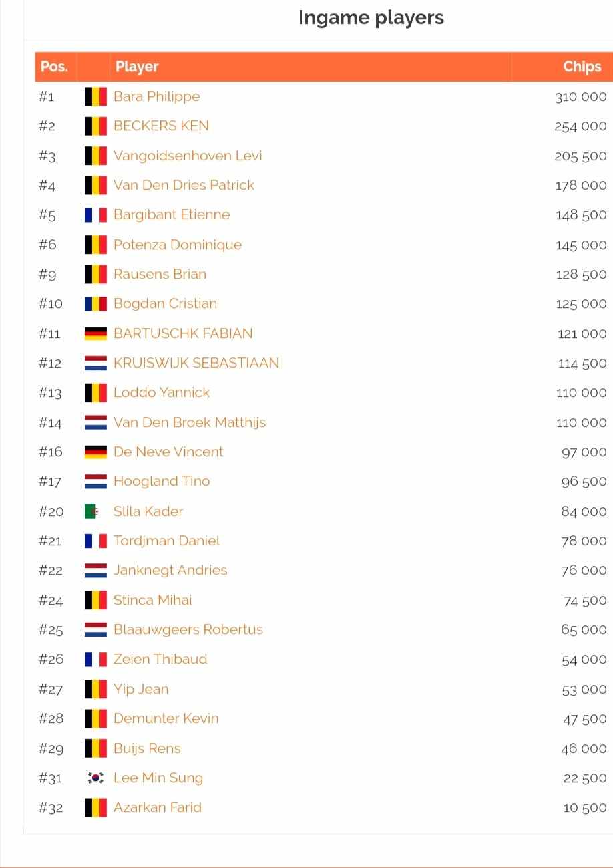Click Belgian flag next to Azarkan Farid
Viewport: 613px width, 868px height.
(95, 807)
